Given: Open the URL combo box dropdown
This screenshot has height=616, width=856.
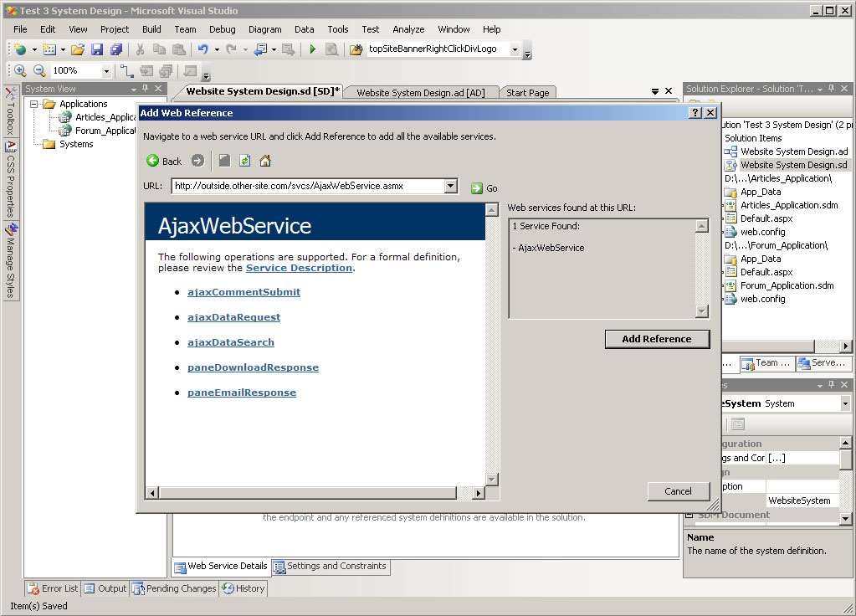Looking at the screenshot, I should pyautogui.click(x=450, y=186).
